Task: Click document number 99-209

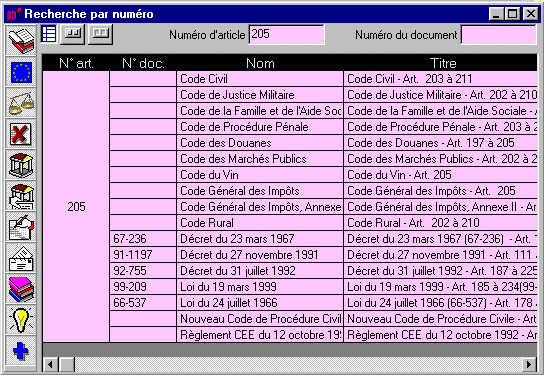Action: pyautogui.click(x=143, y=287)
